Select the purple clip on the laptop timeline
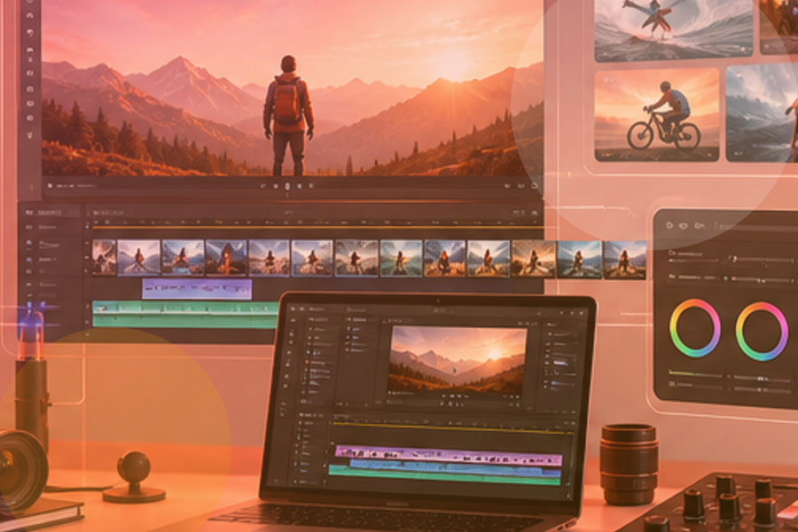 (x=449, y=455)
